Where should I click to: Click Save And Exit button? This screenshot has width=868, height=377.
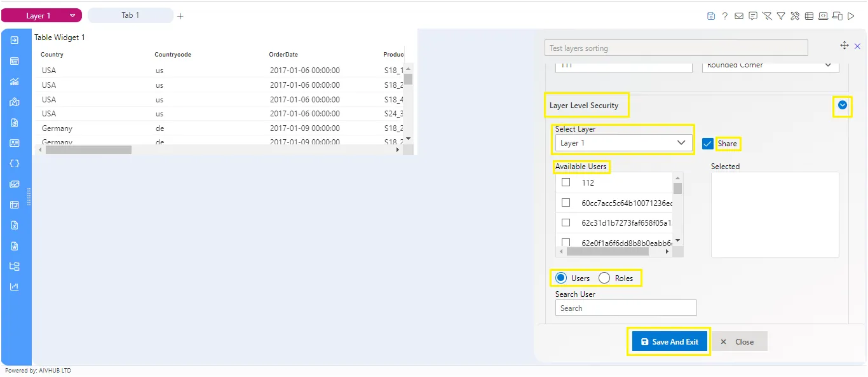click(x=669, y=342)
